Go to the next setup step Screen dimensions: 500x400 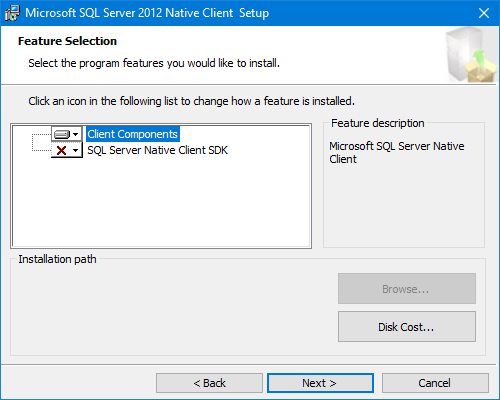tap(320, 383)
